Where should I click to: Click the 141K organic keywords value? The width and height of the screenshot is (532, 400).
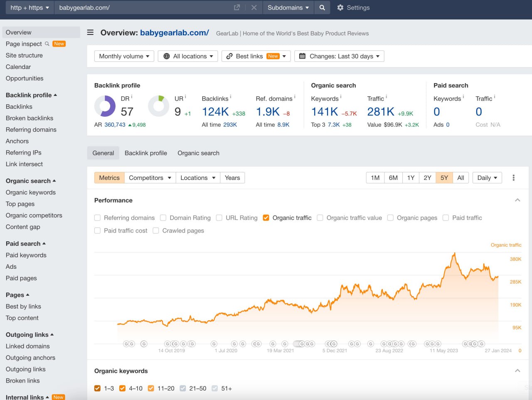(x=325, y=112)
